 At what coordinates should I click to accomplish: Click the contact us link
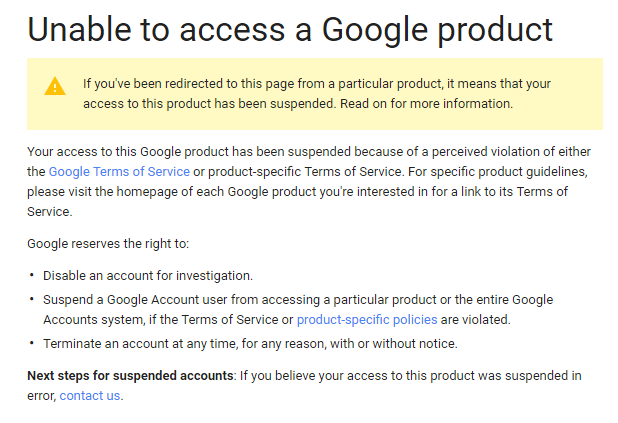click(90, 396)
